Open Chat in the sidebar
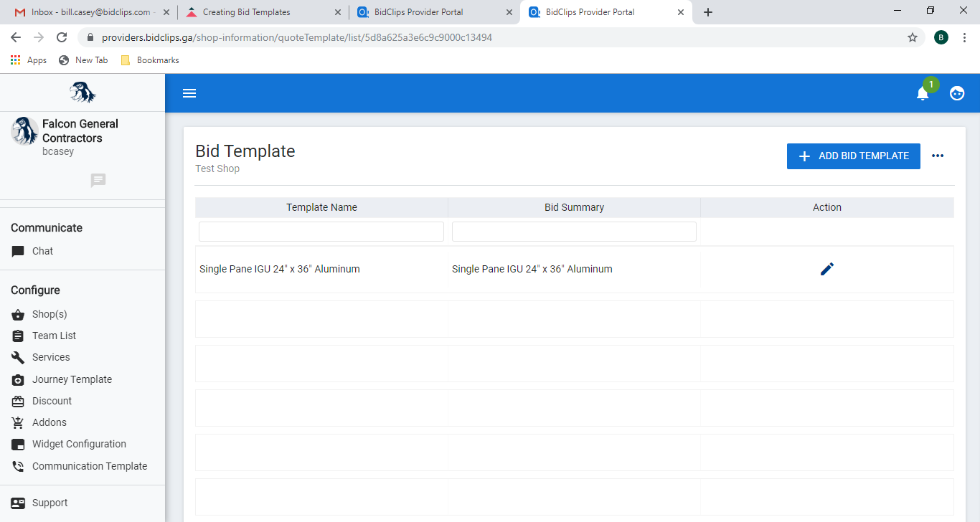The image size is (980, 522). tap(42, 252)
